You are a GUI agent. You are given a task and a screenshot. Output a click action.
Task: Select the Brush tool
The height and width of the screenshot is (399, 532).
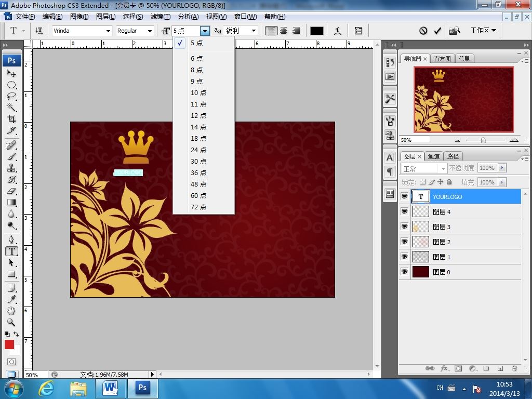tap(11, 157)
